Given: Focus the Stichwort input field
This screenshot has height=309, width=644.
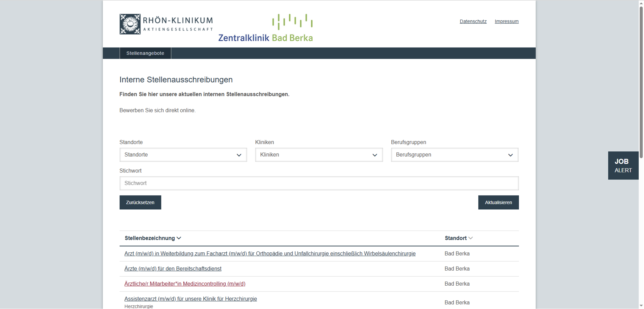Looking at the screenshot, I should click(319, 183).
